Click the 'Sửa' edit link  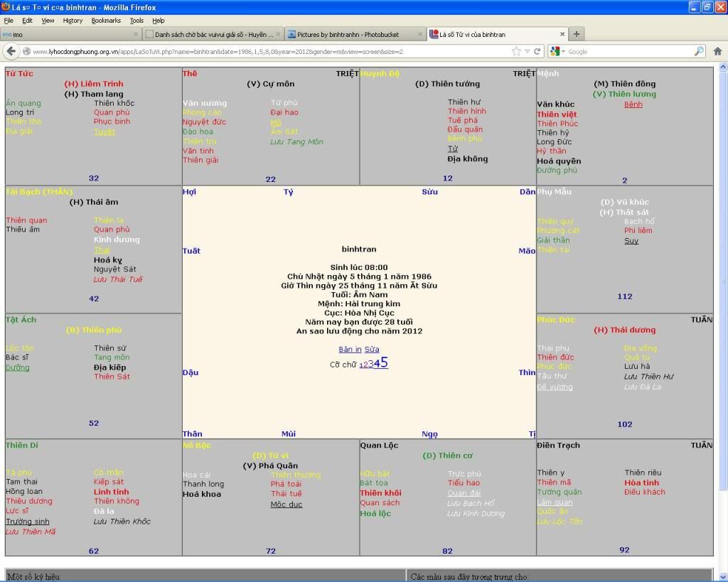tap(372, 350)
